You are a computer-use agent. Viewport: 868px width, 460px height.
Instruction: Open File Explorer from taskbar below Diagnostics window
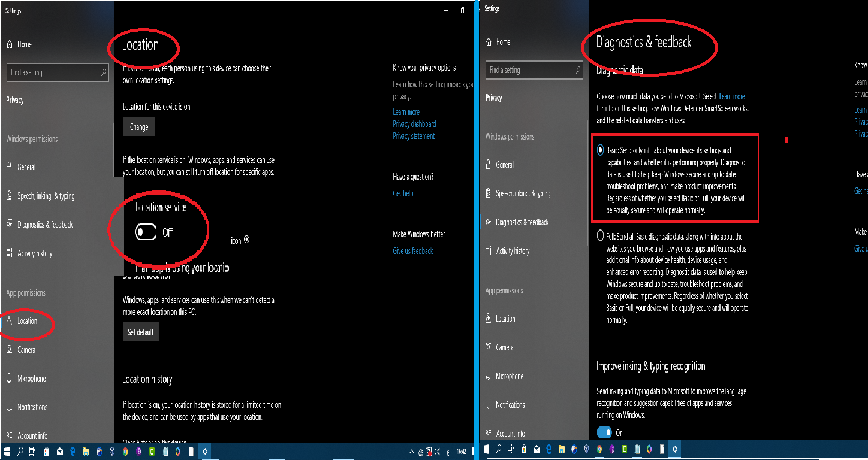pyautogui.click(x=562, y=449)
